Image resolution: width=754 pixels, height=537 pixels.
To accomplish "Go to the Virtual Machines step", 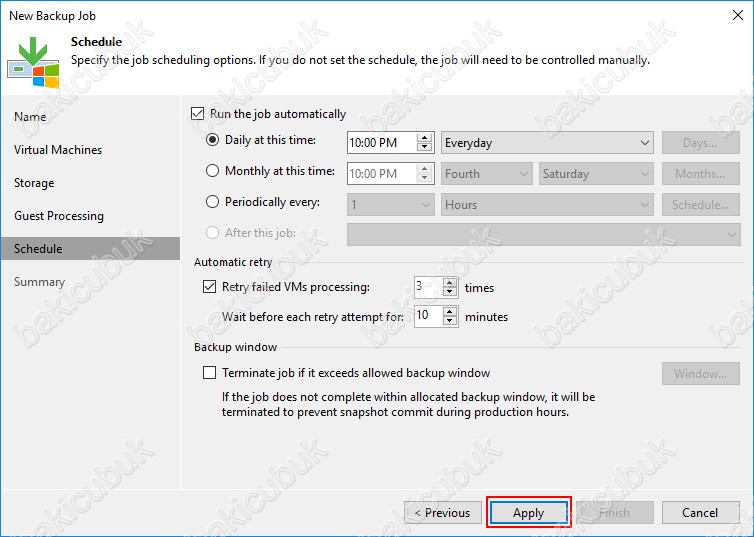I will point(58,150).
